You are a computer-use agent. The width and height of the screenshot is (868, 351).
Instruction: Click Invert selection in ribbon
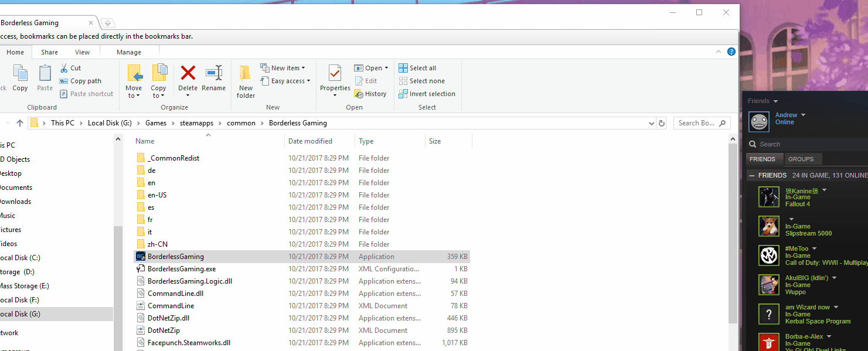coord(427,94)
